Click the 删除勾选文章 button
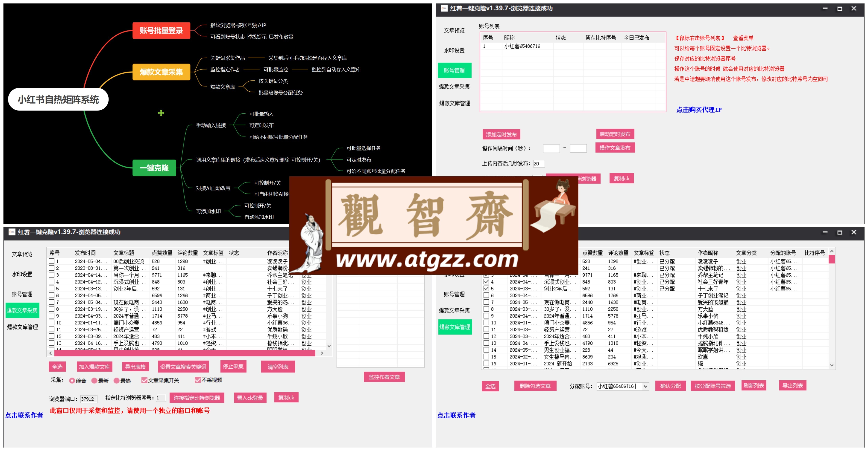868x451 pixels. coord(535,386)
